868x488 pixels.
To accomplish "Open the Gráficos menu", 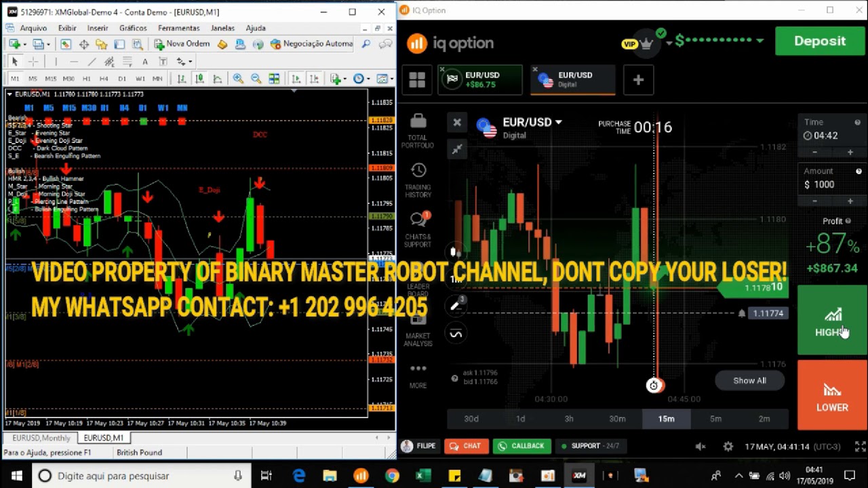I will [133, 28].
